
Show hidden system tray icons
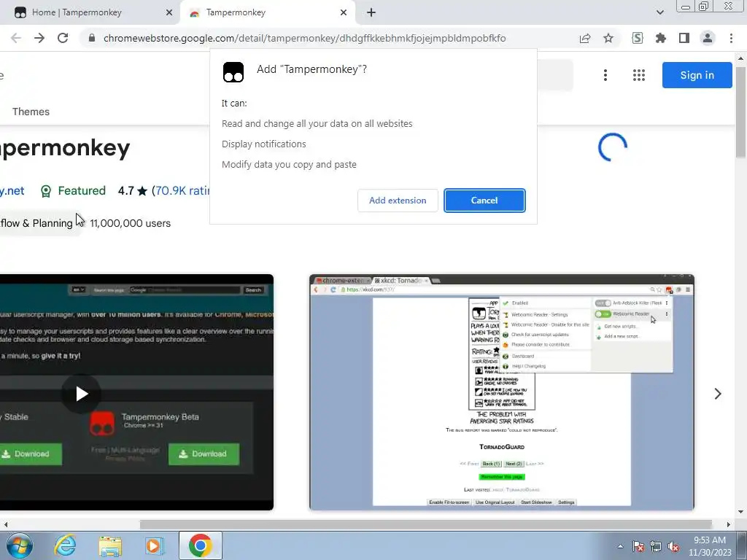(620, 546)
